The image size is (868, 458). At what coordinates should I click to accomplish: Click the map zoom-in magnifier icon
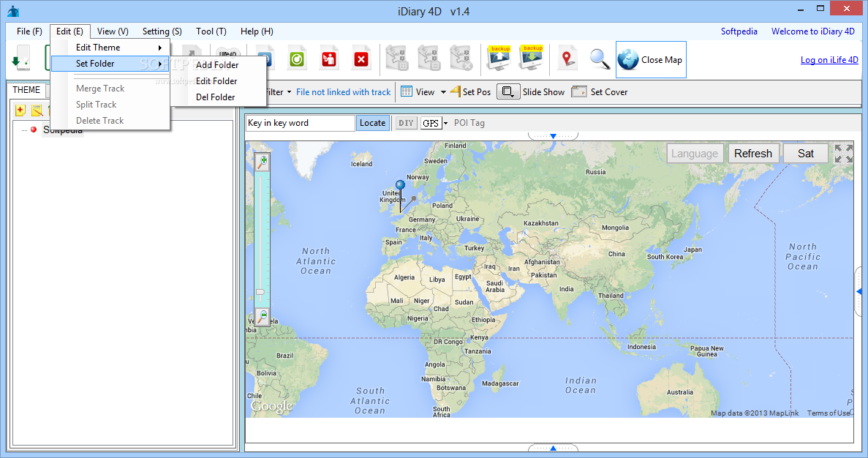click(x=263, y=162)
